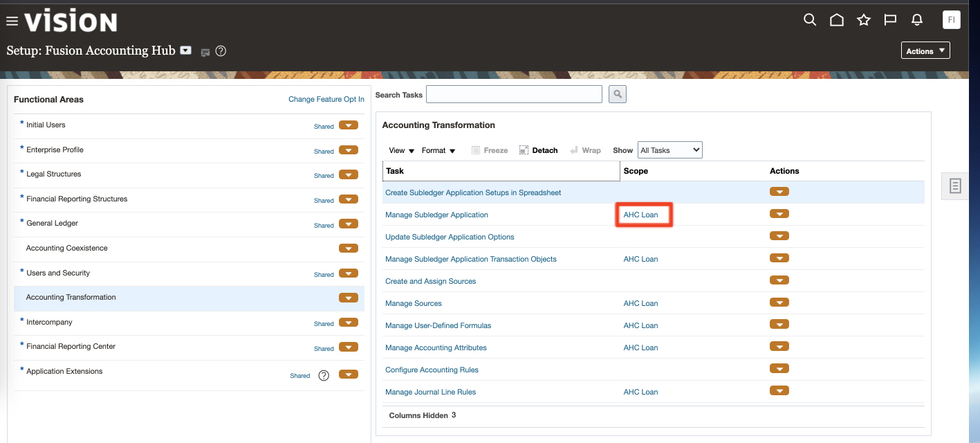This screenshot has width=980, height=443.
Task: Click the Change Feature Opt In link
Action: 326,99
